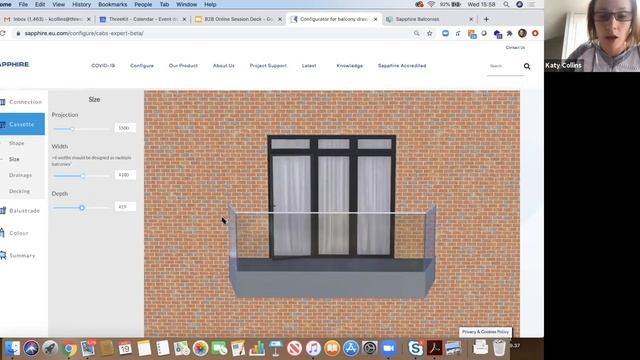Open a new browser tab
Screen dimensions: 640x360
click(486, 19)
